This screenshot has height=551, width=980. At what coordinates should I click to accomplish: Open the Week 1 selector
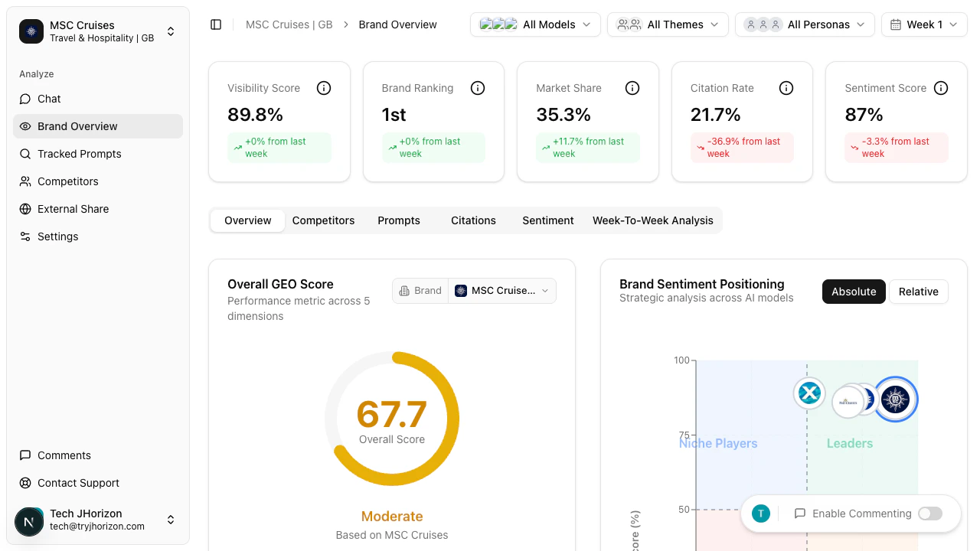(x=924, y=24)
